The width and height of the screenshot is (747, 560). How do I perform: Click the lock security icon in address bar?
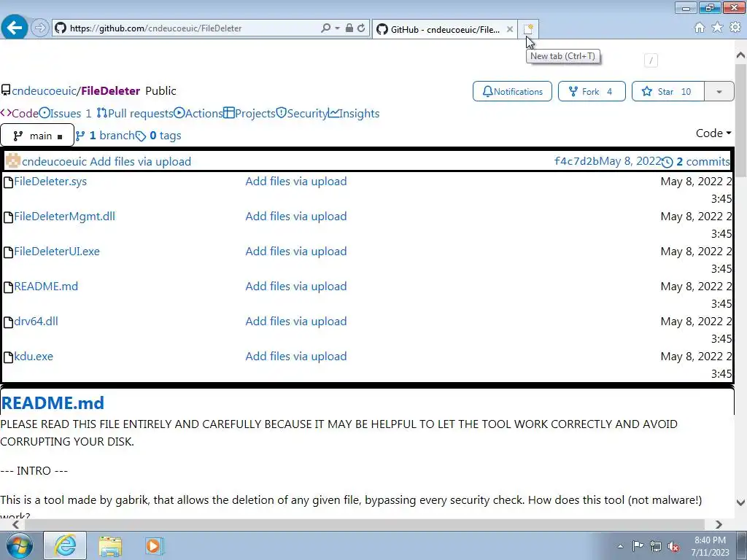[x=349, y=28]
